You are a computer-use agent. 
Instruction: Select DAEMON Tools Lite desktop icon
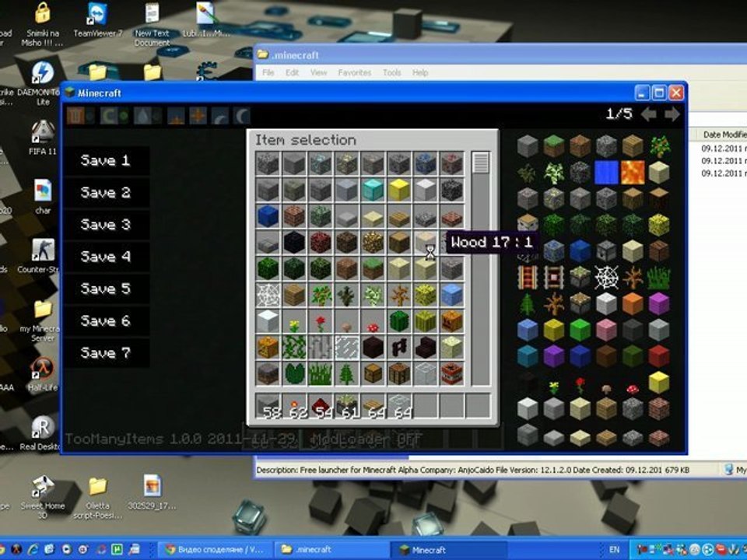pos(42,83)
